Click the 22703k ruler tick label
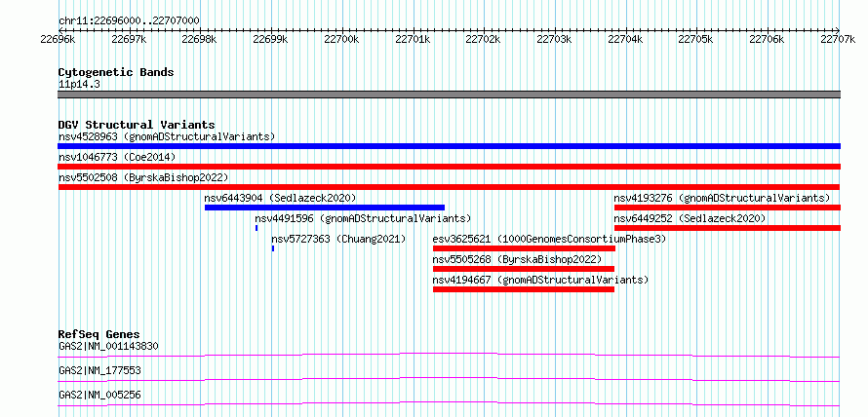The width and height of the screenshot is (868, 417). (555, 39)
